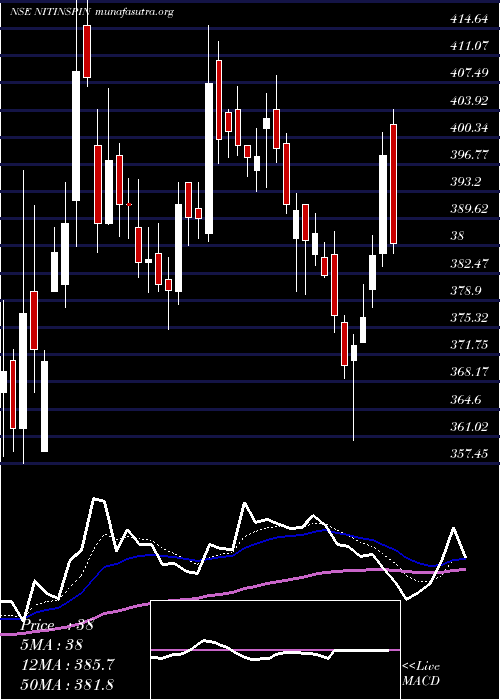Select the 389.62 price axis label
This screenshot has height=700, width=500.
tap(468, 209)
